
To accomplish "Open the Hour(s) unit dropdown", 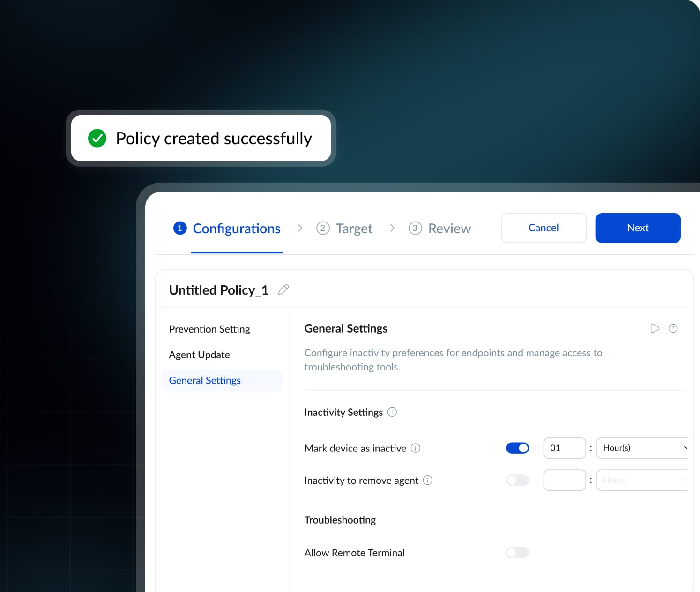I will [641, 448].
